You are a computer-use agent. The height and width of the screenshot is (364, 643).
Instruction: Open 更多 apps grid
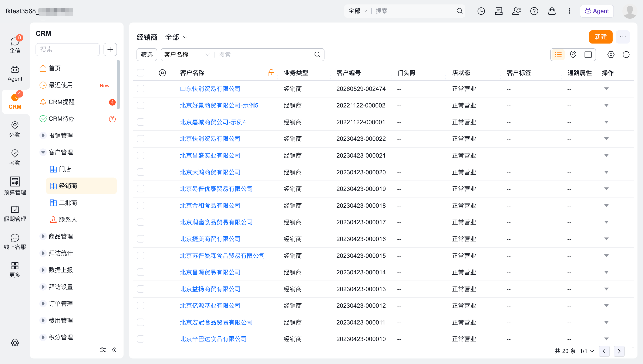click(x=15, y=270)
